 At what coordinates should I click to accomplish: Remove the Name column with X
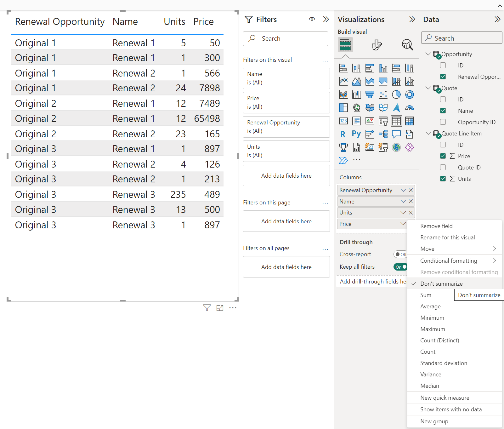(x=411, y=202)
